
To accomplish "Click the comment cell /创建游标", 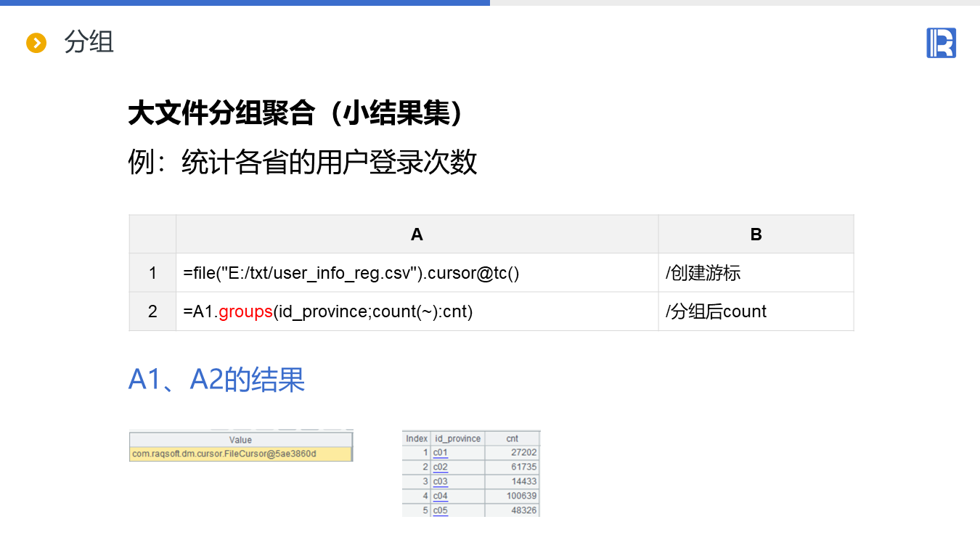I will pyautogui.click(x=756, y=273).
